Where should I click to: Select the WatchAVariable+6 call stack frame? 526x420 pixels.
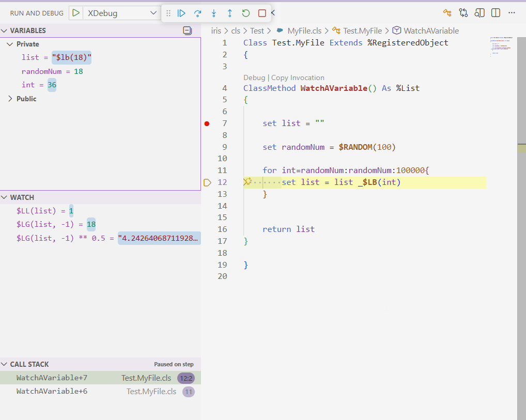click(x=52, y=392)
